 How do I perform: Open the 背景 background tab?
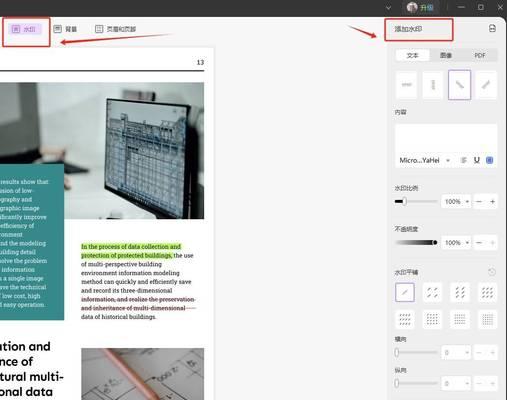65,29
